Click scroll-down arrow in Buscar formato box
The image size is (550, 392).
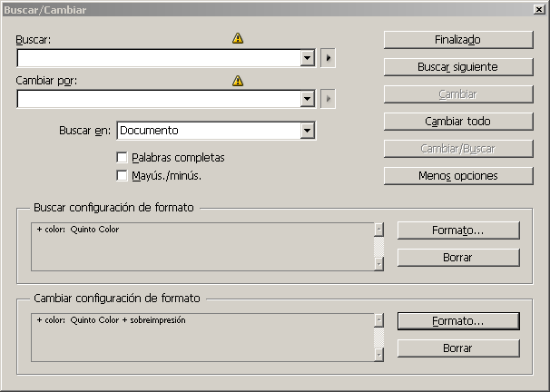tap(378, 264)
